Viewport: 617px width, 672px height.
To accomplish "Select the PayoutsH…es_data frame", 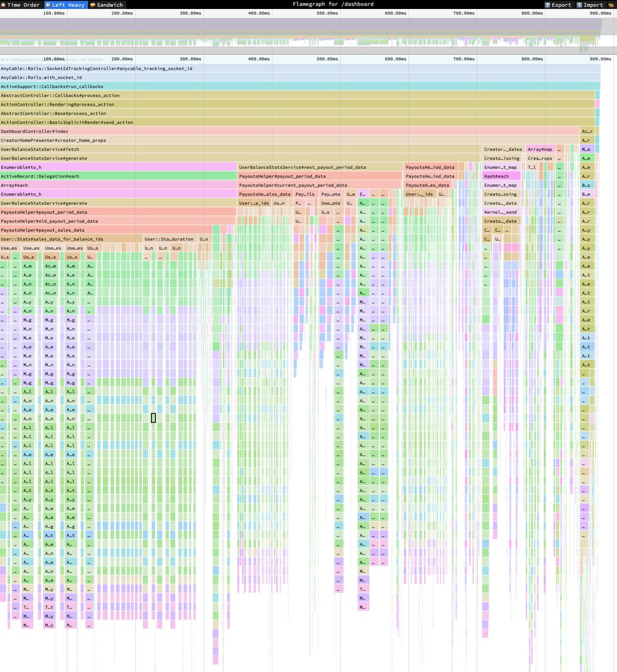I will 428,185.
